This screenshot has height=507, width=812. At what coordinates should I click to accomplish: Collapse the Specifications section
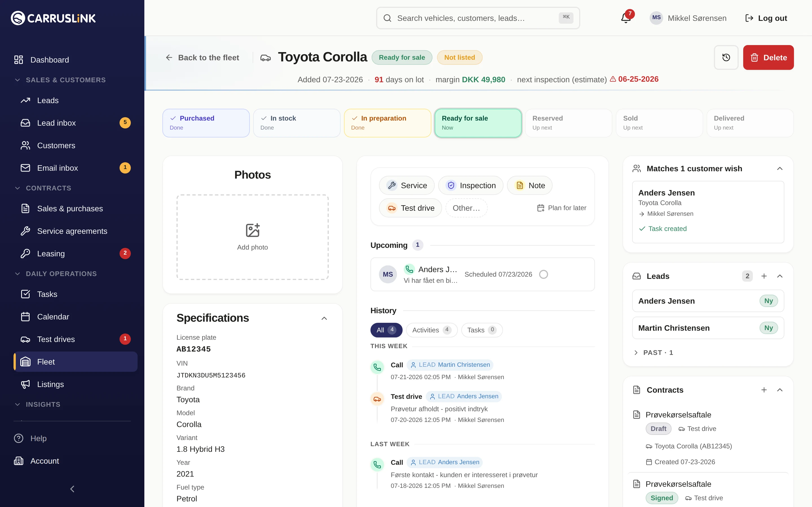coord(324,318)
